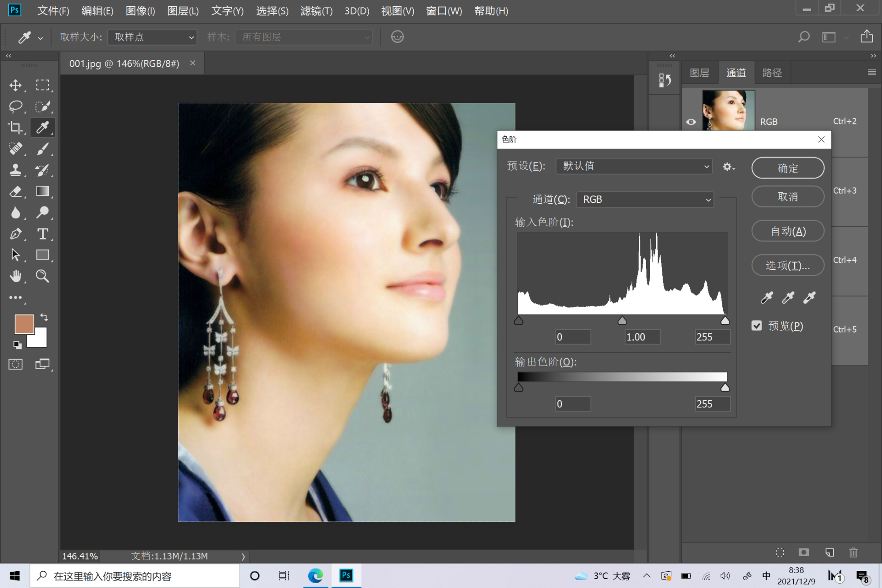Click the 确定 button to apply Levels
Viewport: 882px width, 588px height.
point(787,167)
